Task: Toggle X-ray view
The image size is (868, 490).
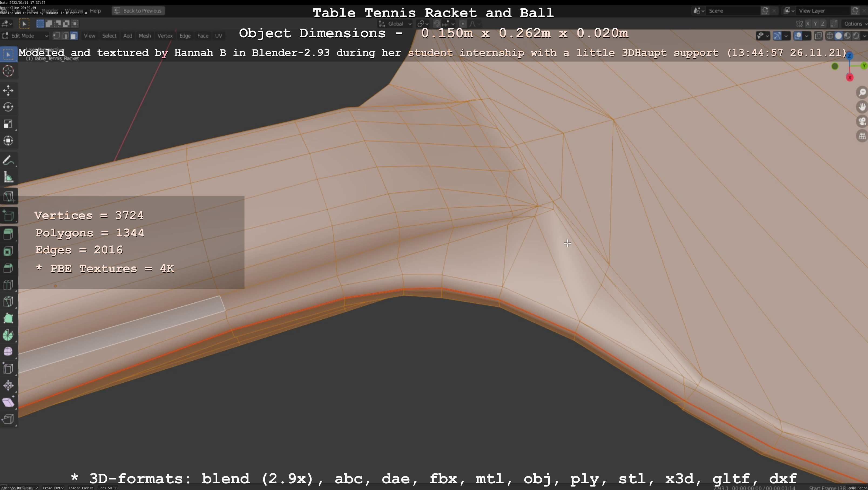Action: (x=818, y=36)
